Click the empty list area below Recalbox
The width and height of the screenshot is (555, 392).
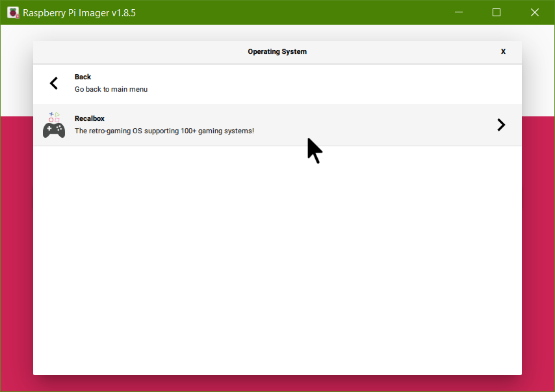[277, 260]
